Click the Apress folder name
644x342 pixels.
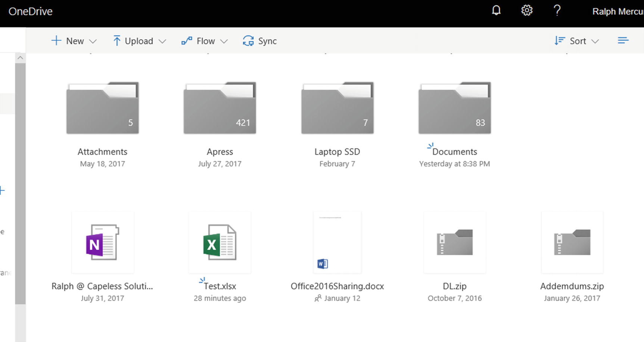220,152
